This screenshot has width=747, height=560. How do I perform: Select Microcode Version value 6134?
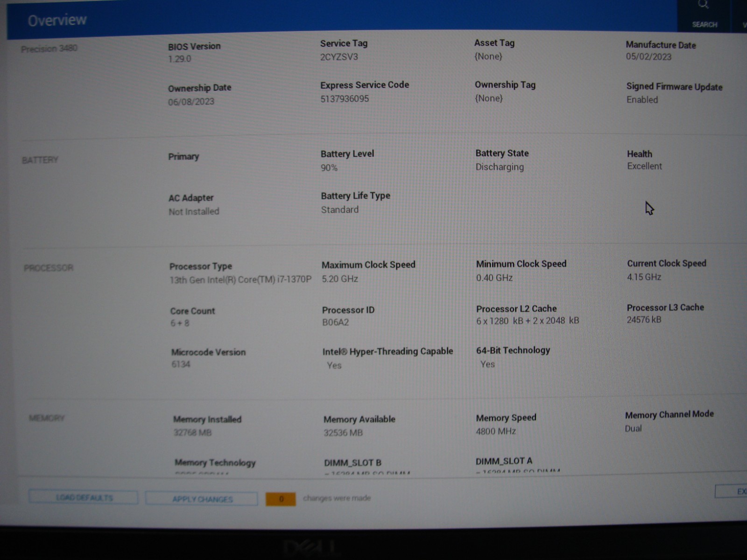coord(181,364)
